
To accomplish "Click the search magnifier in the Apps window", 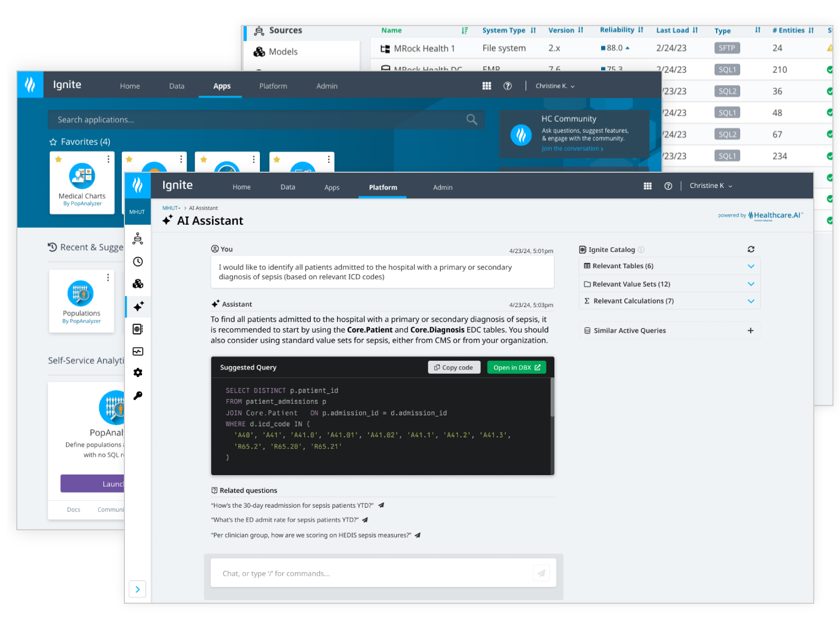I will [x=471, y=120].
